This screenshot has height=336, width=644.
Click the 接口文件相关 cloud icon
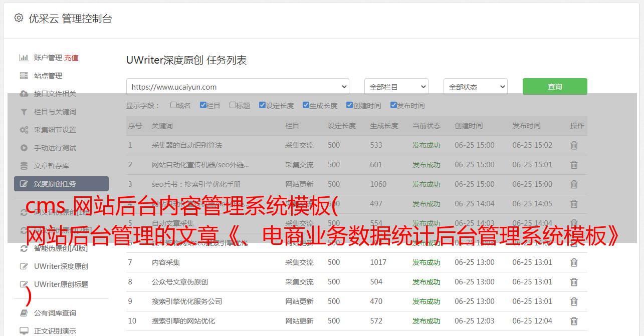click(x=24, y=94)
